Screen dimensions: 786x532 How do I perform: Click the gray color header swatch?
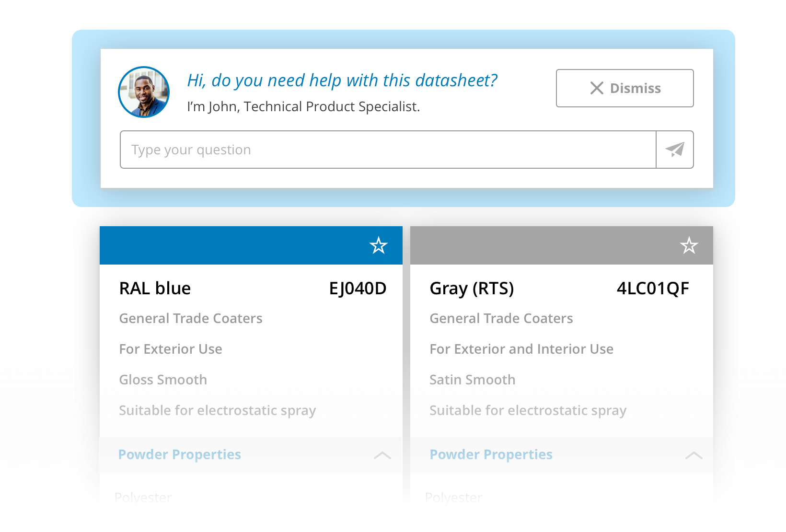[x=537, y=245]
